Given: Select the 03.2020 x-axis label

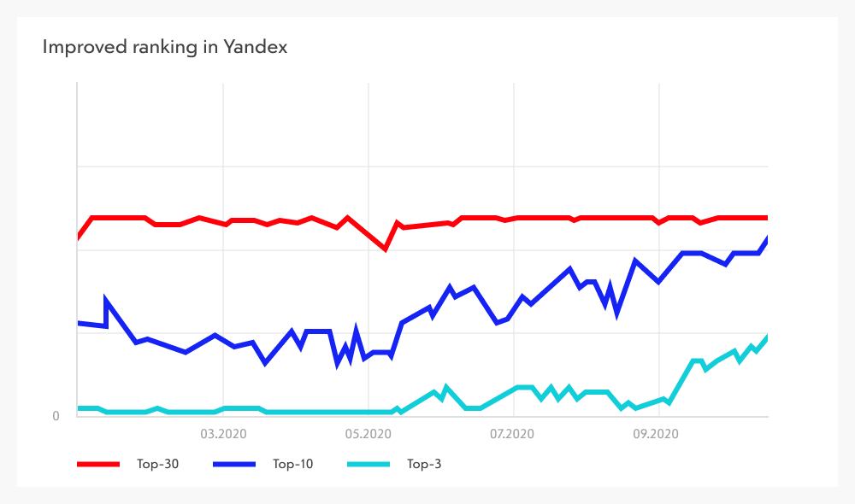Looking at the screenshot, I should click(x=222, y=434).
